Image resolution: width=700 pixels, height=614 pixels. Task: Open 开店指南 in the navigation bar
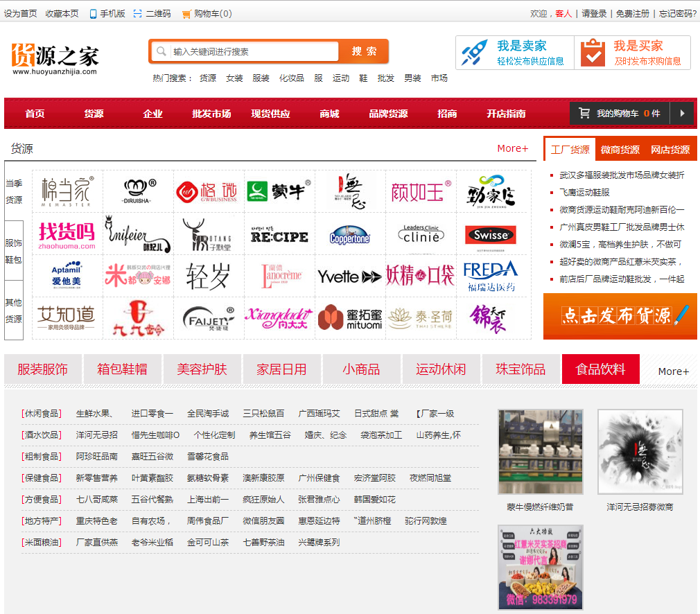pos(506,114)
